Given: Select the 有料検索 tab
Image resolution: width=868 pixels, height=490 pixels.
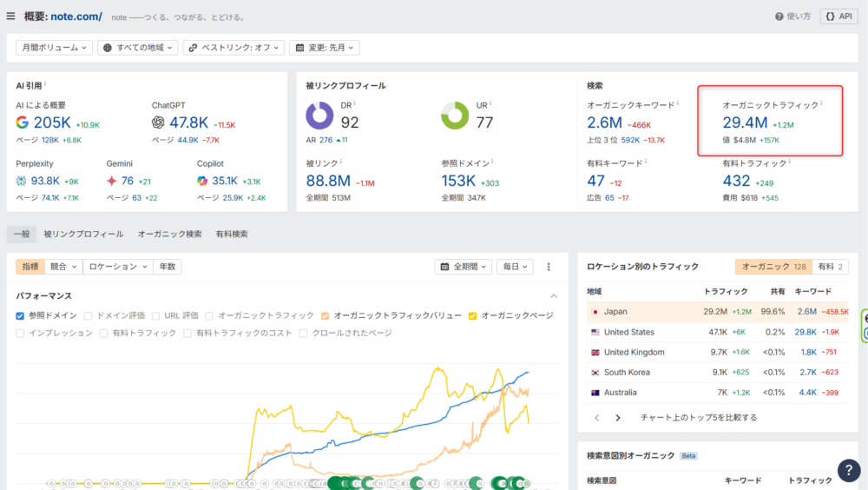Looking at the screenshot, I should [x=232, y=234].
